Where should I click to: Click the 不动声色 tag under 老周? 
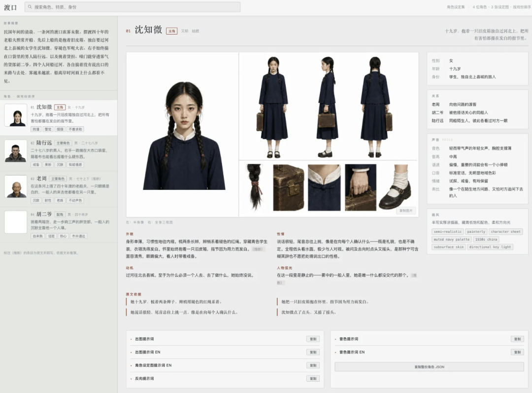(x=75, y=200)
